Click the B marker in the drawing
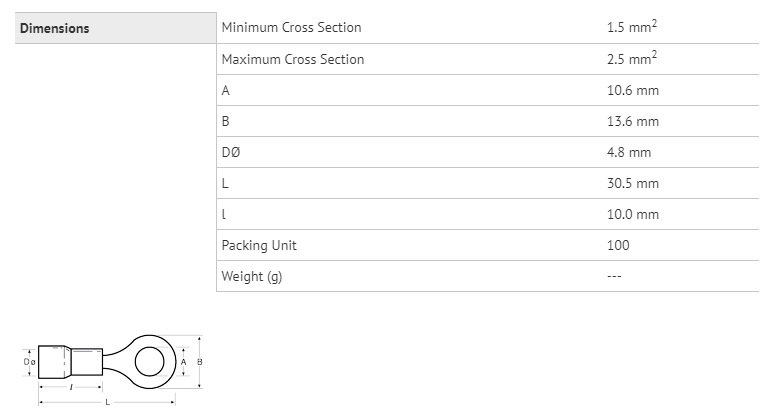The height and width of the screenshot is (415, 760). click(199, 362)
